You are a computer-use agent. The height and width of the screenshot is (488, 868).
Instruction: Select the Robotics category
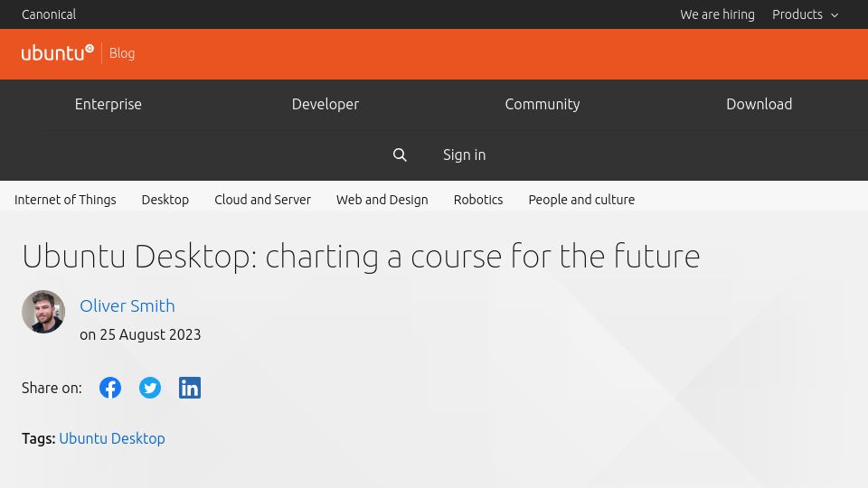478,200
